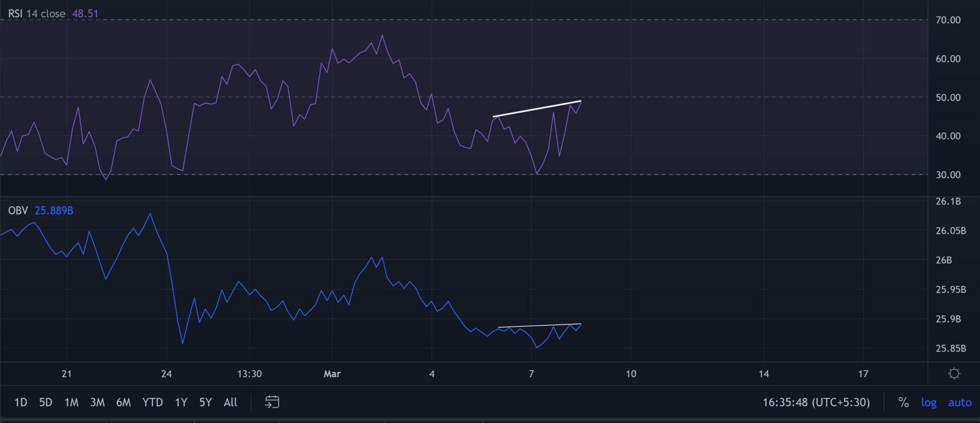
Task: Switch to the 5D time range
Action: click(x=46, y=402)
